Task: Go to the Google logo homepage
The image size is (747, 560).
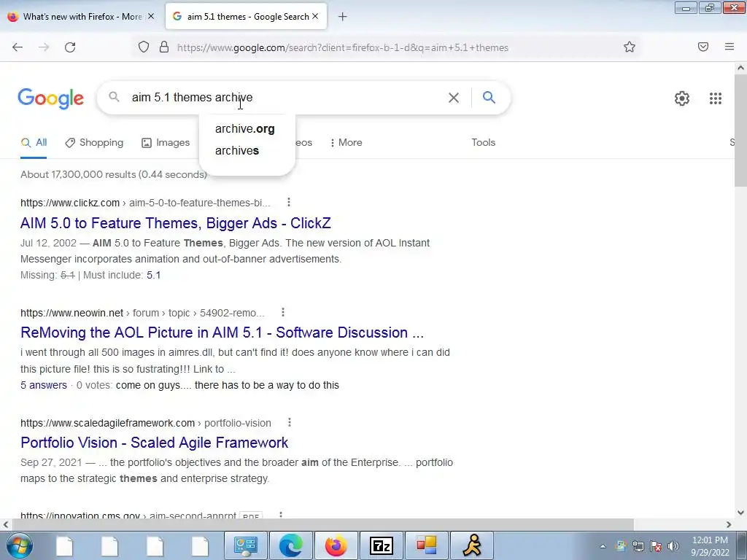Action: tap(51, 98)
